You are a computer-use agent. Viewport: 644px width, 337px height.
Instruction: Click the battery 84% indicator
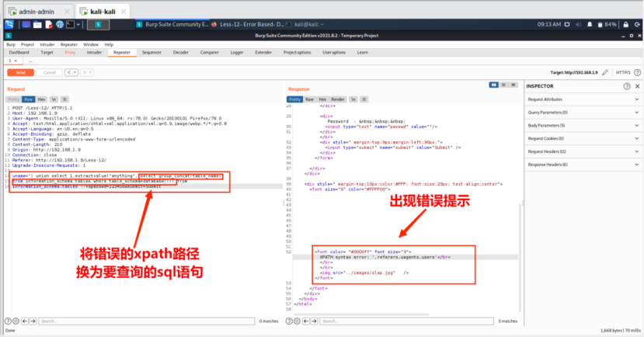(x=607, y=25)
